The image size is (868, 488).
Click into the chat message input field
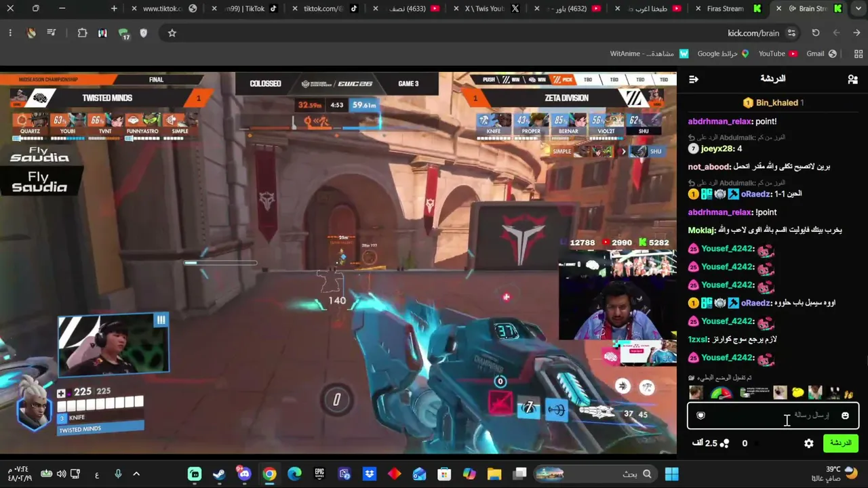tap(773, 415)
